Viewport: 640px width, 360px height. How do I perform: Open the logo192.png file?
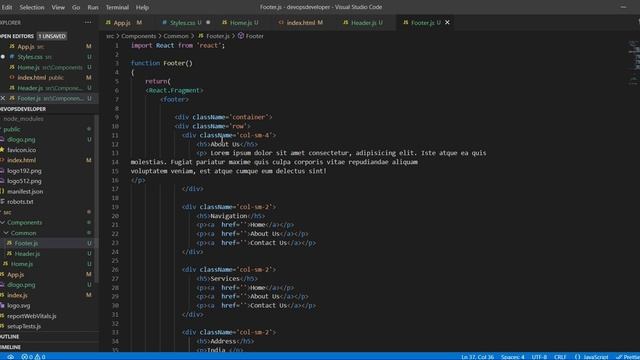pyautogui.click(x=24, y=171)
